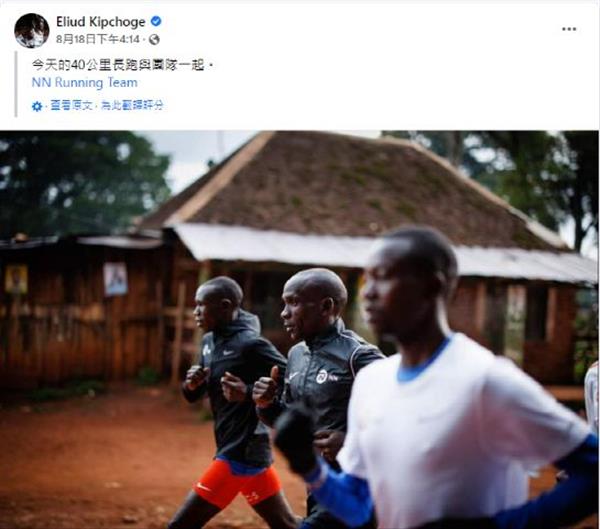Open Eliud Kipchoge's round profile picture
Screen dimensions: 600x529
pos(32,31)
